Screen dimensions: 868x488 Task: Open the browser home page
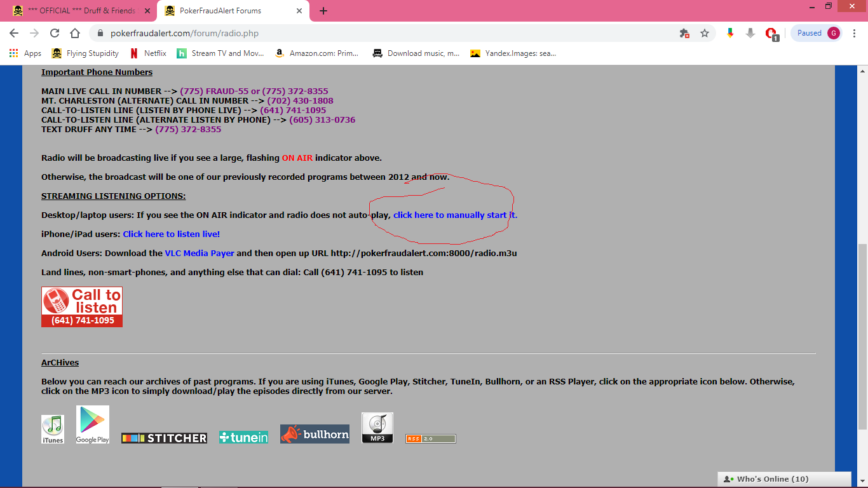click(75, 33)
